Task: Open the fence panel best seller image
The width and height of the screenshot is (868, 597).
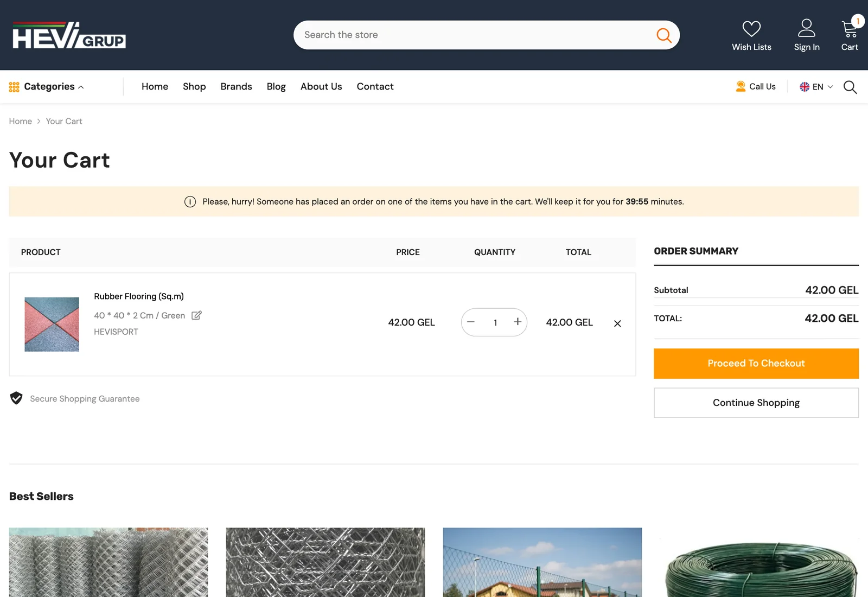Action: pyautogui.click(x=542, y=562)
